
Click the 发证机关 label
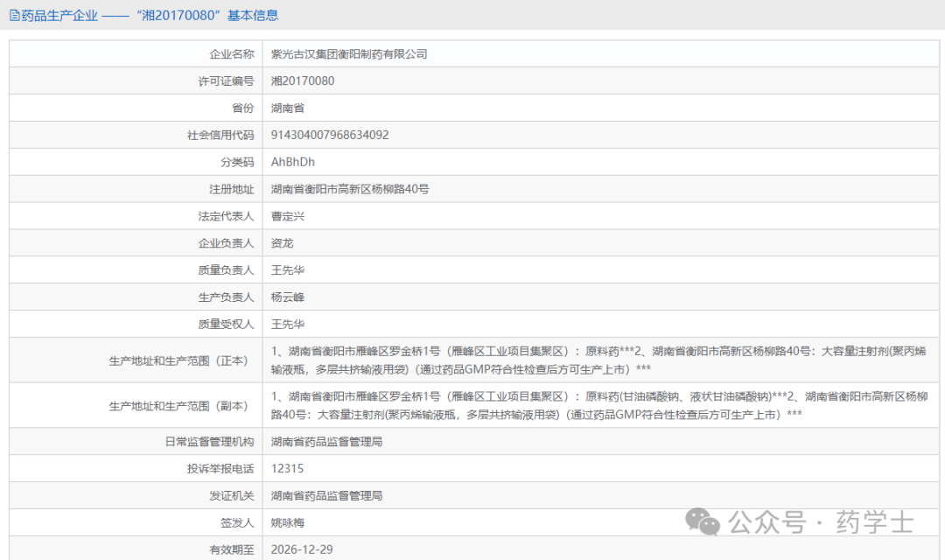pyautogui.click(x=231, y=495)
